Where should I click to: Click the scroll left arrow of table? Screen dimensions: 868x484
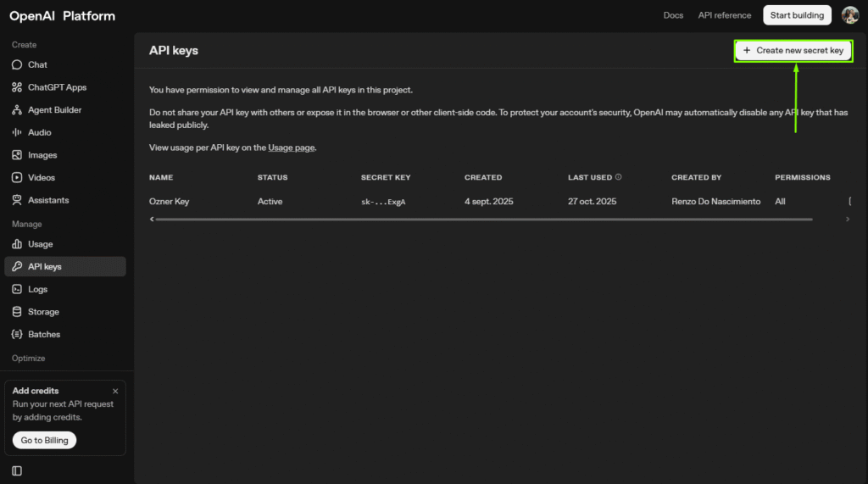(x=152, y=220)
